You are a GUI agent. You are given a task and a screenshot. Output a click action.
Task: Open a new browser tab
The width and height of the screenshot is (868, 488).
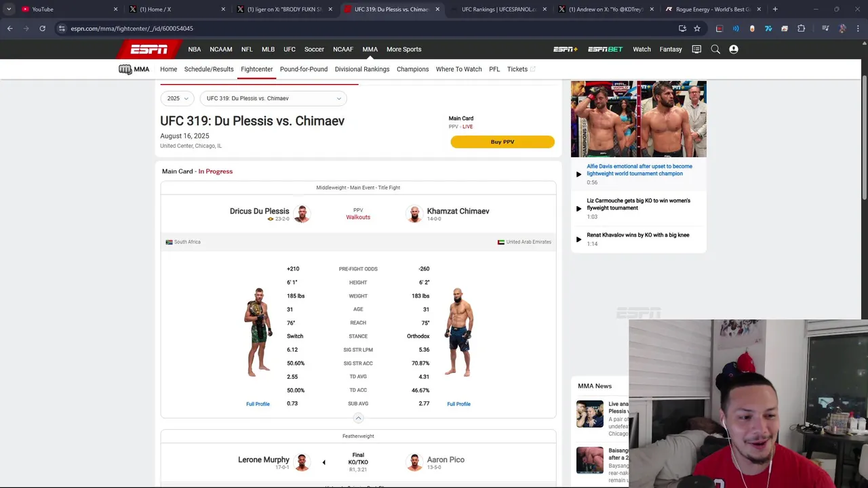click(x=775, y=9)
